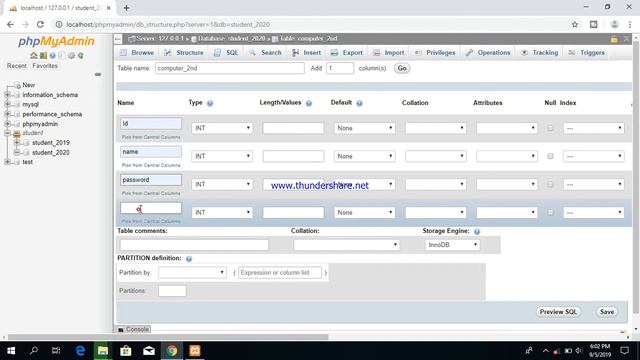The width and height of the screenshot is (640, 360).
Task: Save the table definition
Action: (x=607, y=312)
